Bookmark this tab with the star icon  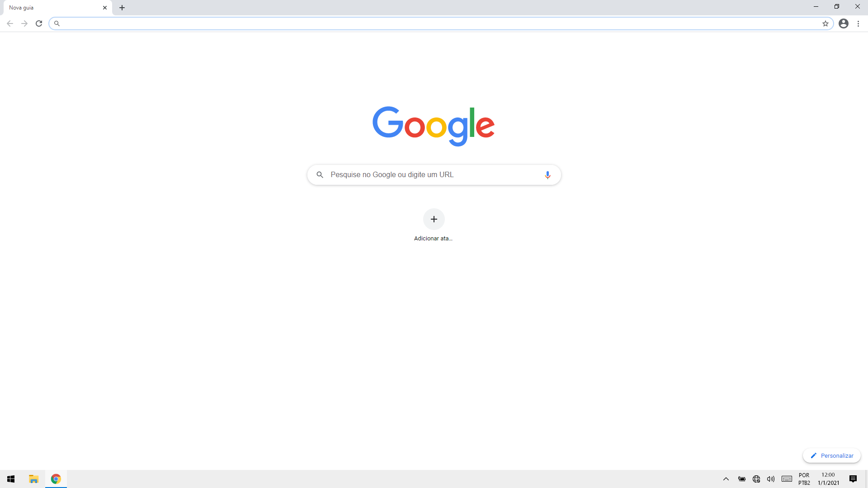[x=826, y=23]
